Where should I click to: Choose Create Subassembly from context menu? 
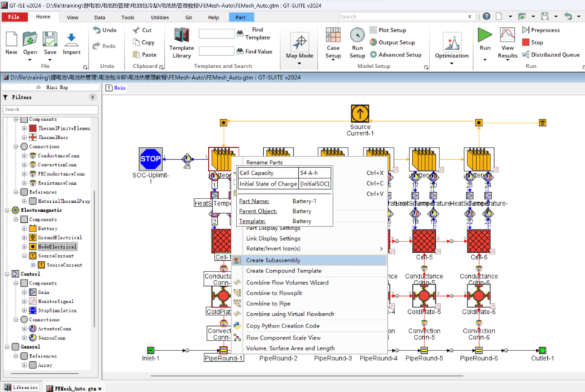pyautogui.click(x=309, y=260)
